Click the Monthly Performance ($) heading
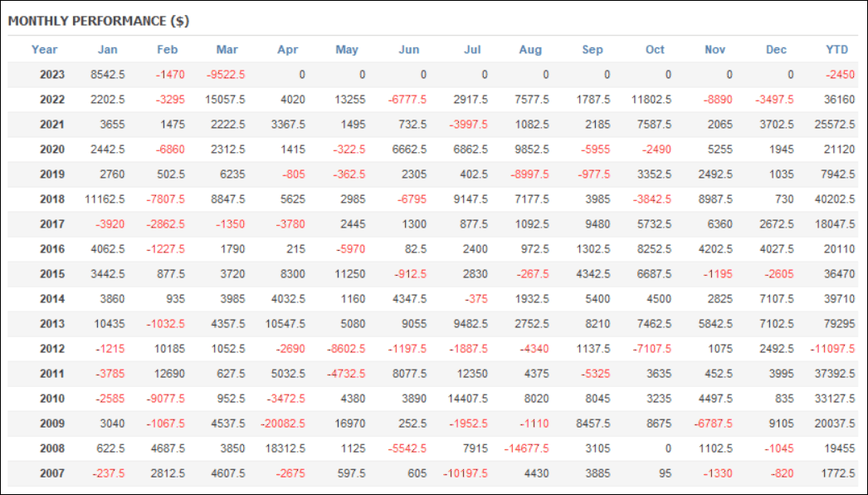 point(99,21)
